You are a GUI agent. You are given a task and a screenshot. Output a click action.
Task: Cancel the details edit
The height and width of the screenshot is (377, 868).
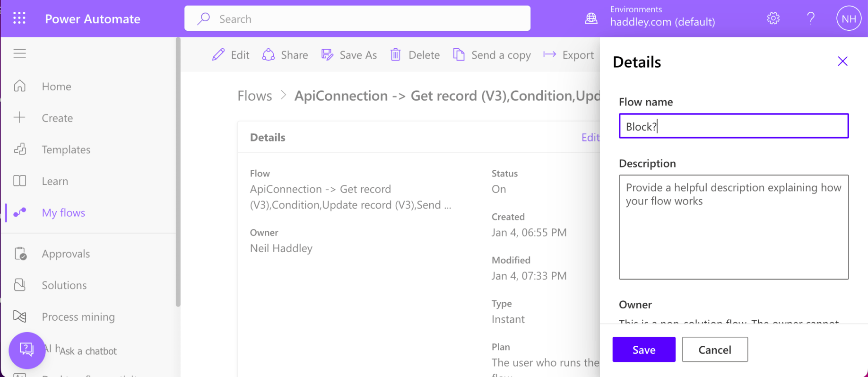coord(714,350)
